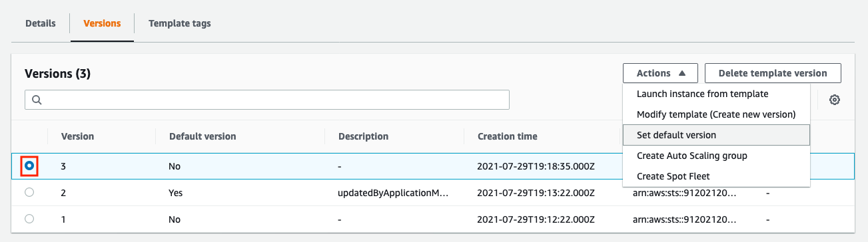Open the table settings gear icon
This screenshot has height=242, width=868.
click(834, 100)
